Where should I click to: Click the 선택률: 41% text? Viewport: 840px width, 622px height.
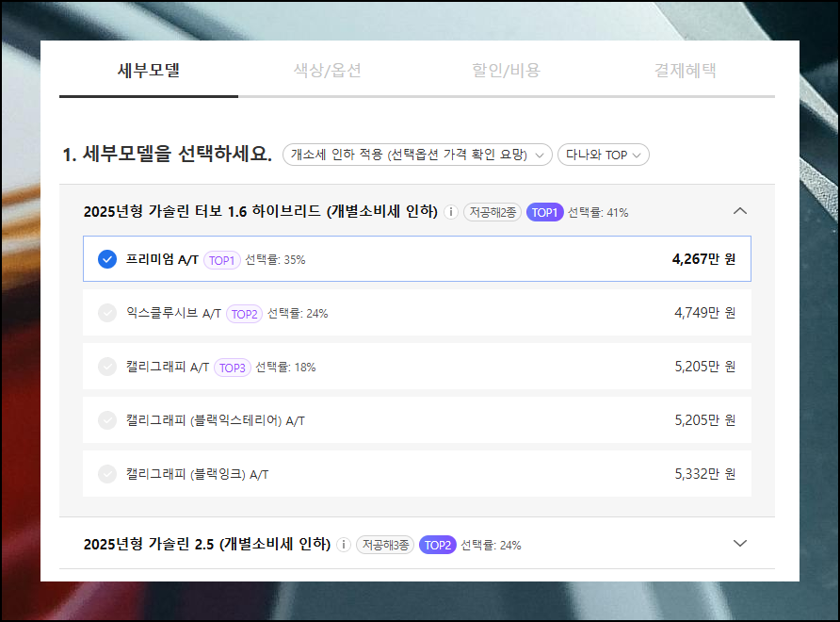pyautogui.click(x=598, y=212)
